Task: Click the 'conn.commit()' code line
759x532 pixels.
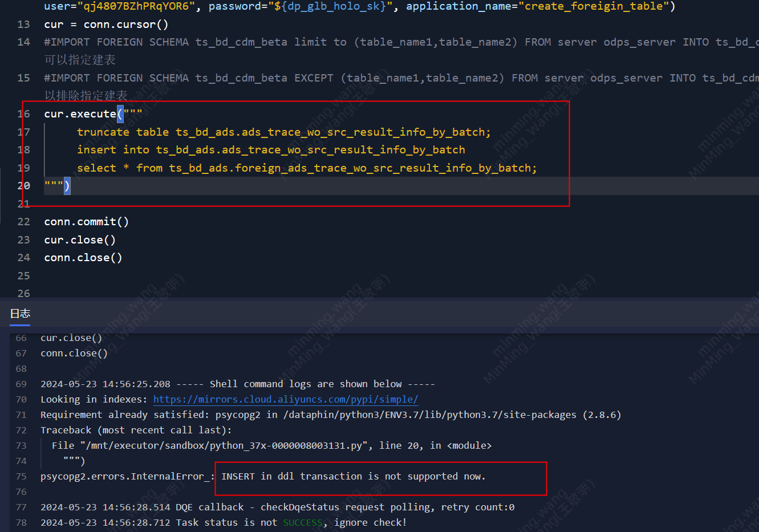Action: [x=87, y=222]
